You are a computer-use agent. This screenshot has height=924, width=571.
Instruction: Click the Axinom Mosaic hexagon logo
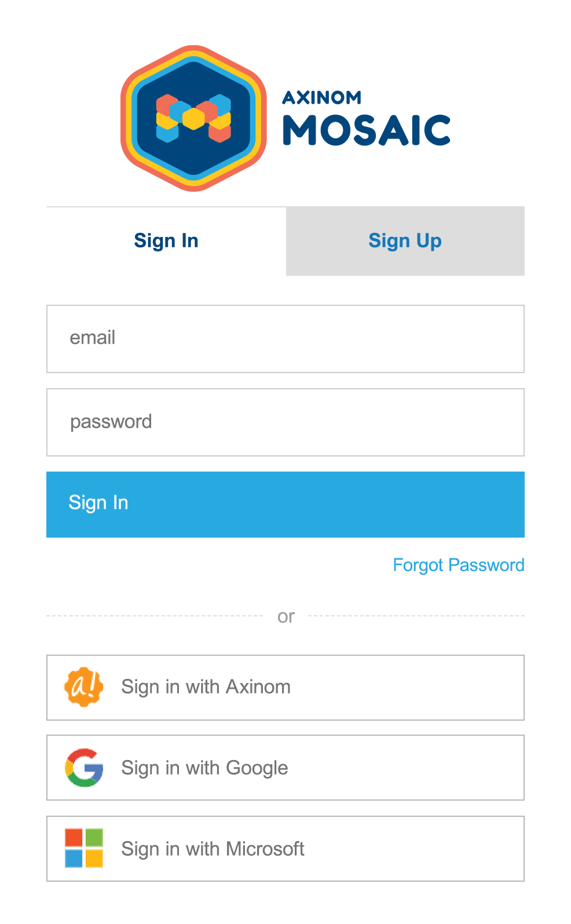click(x=193, y=118)
